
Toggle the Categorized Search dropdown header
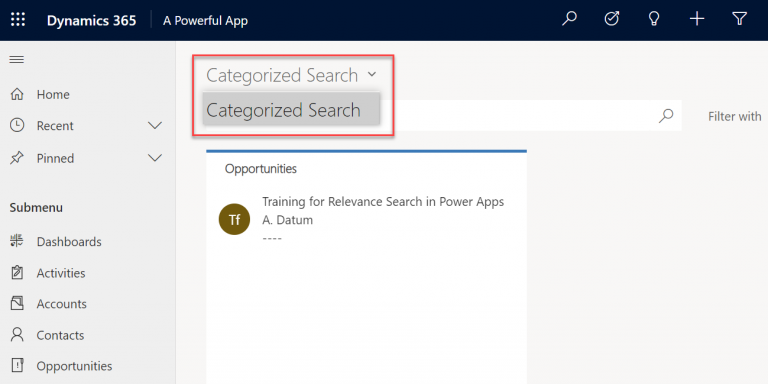(x=291, y=75)
